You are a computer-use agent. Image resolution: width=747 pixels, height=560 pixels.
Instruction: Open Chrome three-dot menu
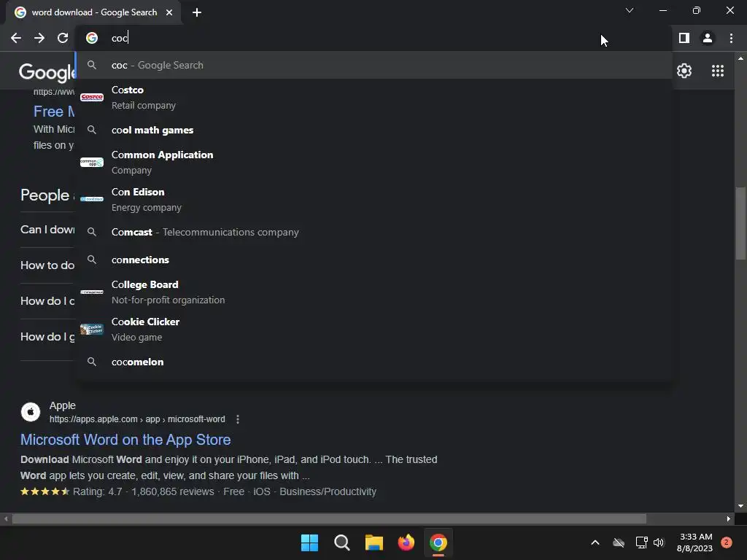tap(731, 38)
